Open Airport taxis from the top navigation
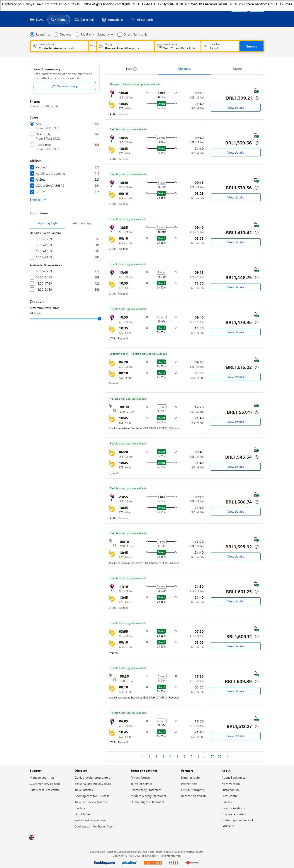The image size is (294, 868). (142, 20)
